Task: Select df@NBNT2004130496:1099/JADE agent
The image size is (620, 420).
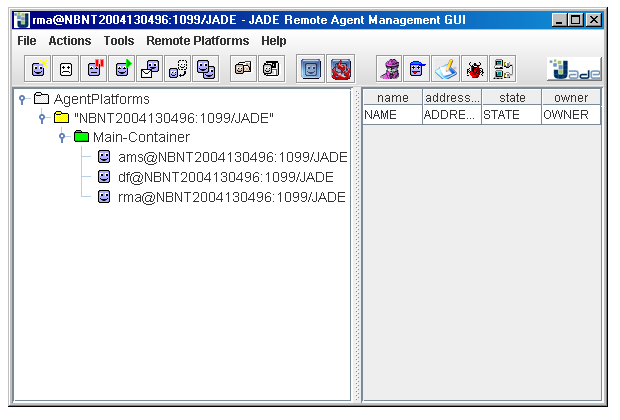Action: 225,177
